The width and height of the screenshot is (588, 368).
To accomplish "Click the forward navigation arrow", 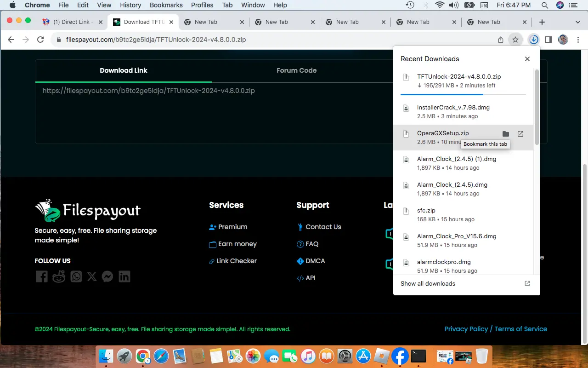I will pyautogui.click(x=26, y=40).
